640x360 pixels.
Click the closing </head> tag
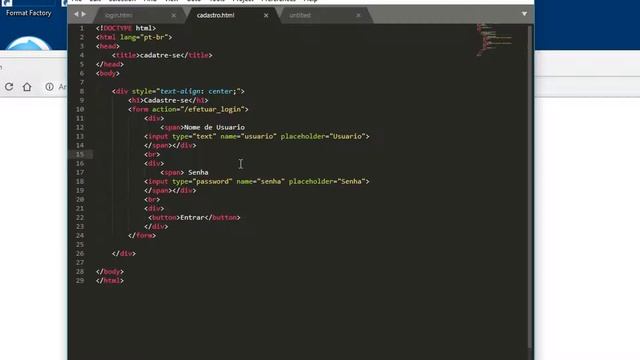click(x=110, y=64)
